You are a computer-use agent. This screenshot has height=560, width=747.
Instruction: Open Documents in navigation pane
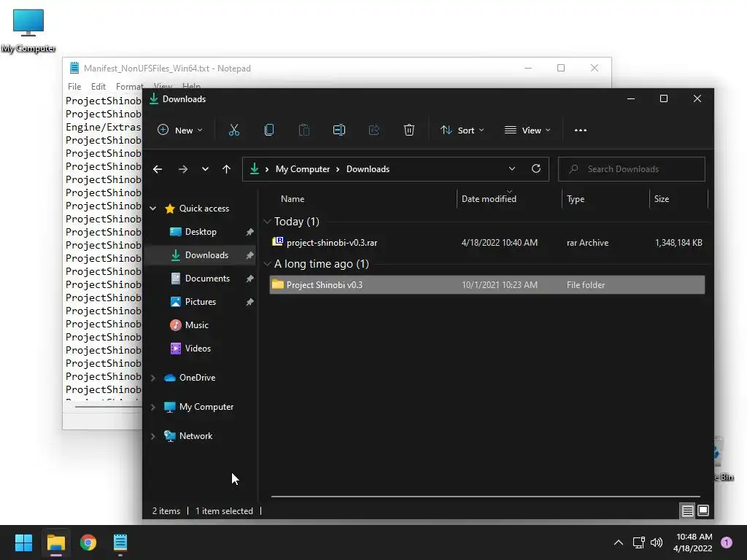point(206,279)
